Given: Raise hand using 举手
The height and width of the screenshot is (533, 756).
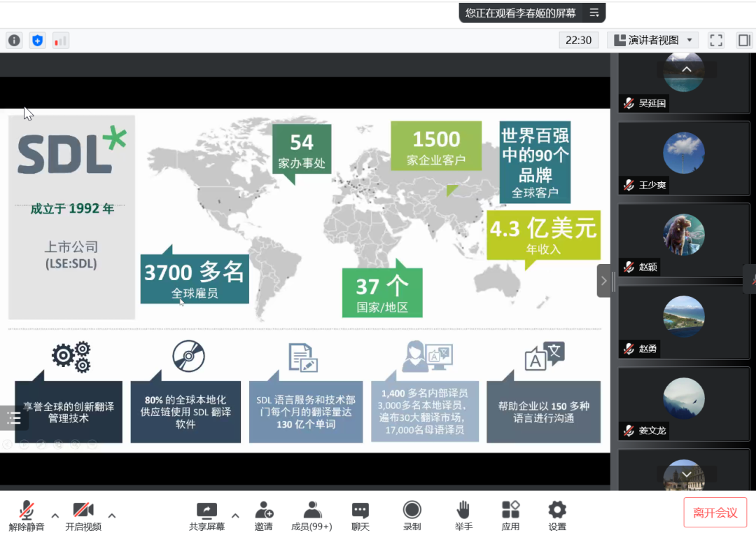Looking at the screenshot, I should point(463,515).
